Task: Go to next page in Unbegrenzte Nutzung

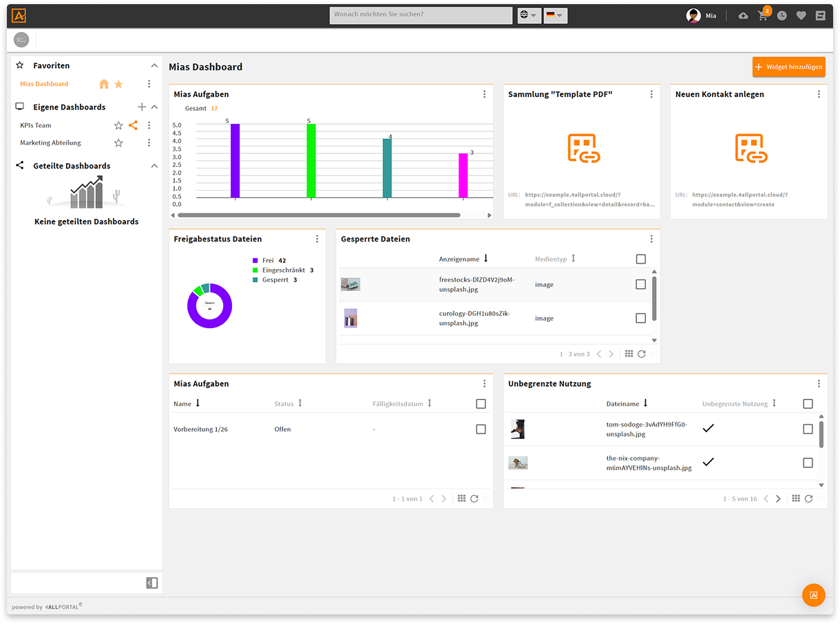Action: [778, 499]
